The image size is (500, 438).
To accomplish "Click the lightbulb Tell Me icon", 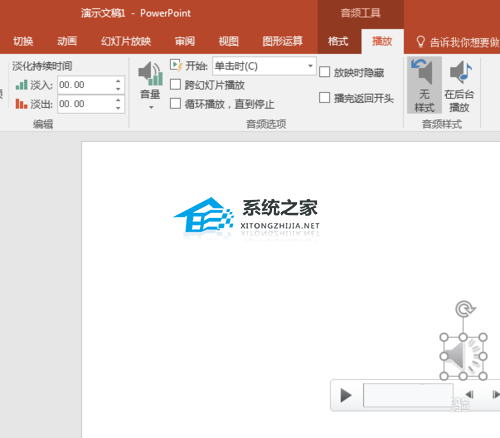I will click(421, 42).
